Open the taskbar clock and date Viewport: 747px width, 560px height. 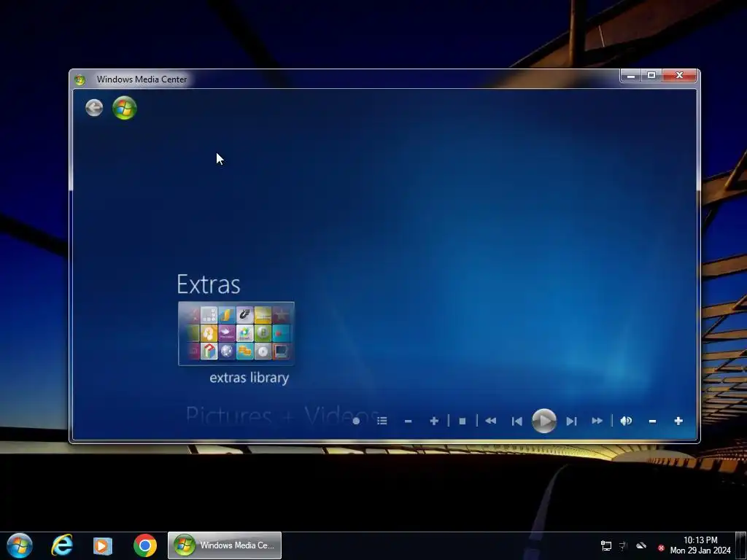pos(700,545)
